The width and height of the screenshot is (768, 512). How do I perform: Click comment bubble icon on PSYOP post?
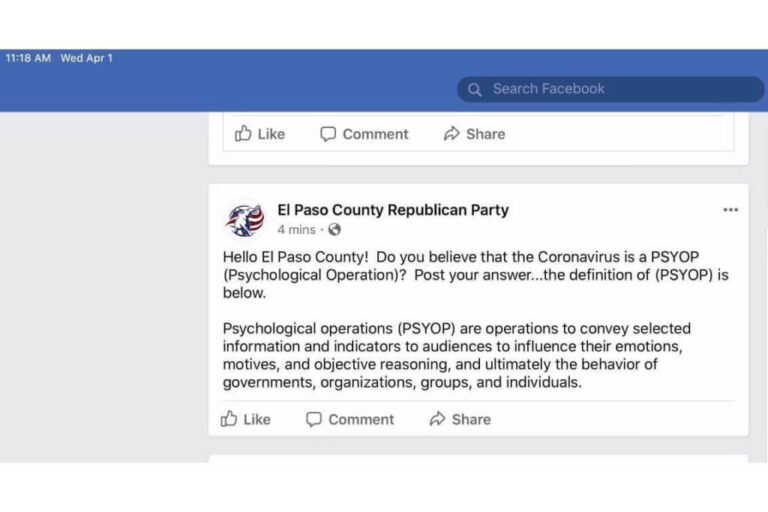pos(313,419)
